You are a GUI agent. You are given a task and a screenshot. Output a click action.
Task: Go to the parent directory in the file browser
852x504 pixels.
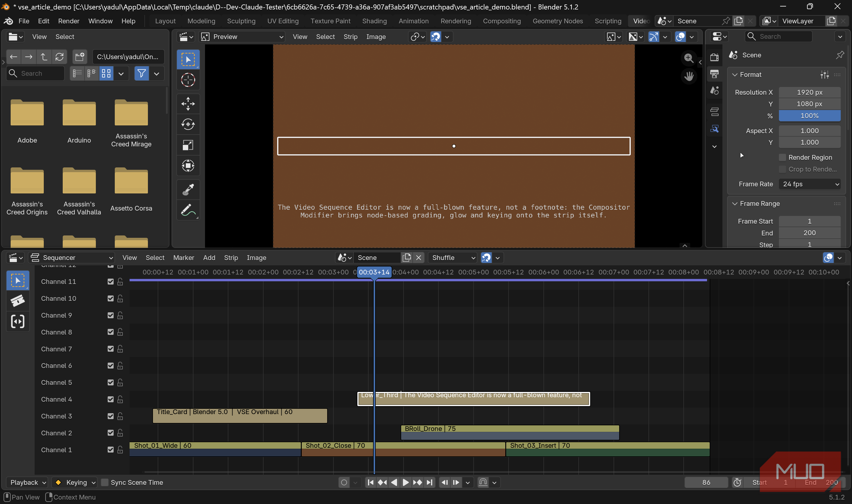coord(44,57)
